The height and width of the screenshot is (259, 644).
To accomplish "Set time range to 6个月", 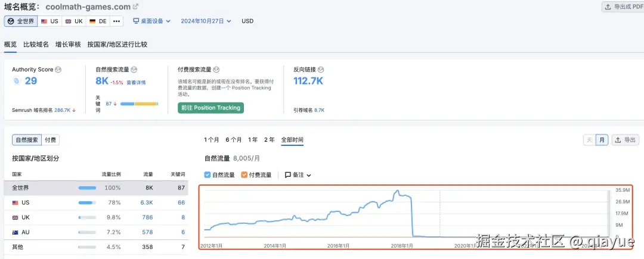I will click(234, 140).
